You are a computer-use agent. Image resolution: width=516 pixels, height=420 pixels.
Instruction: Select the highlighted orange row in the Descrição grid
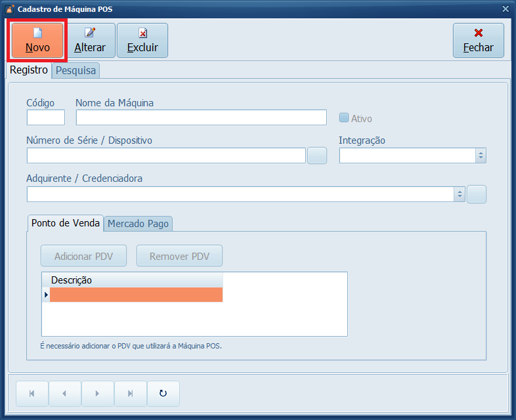coord(136,295)
